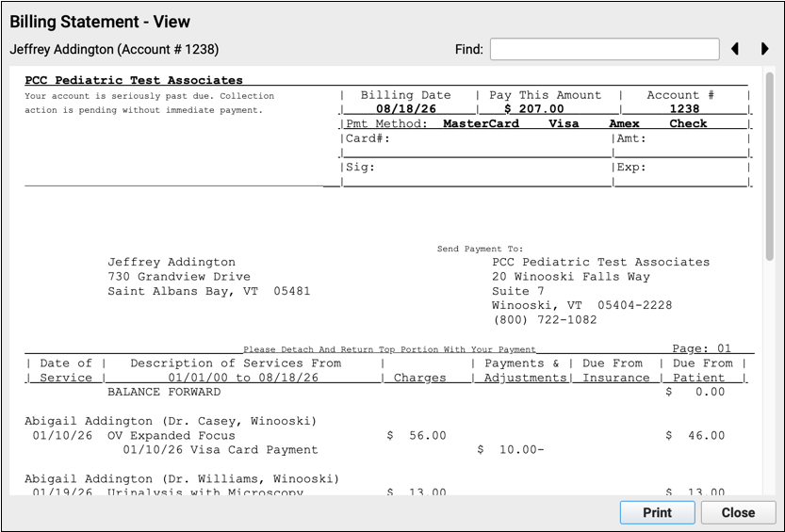Click the account number '1238' in table
Viewport: 785px width, 532px height.
pos(684,108)
